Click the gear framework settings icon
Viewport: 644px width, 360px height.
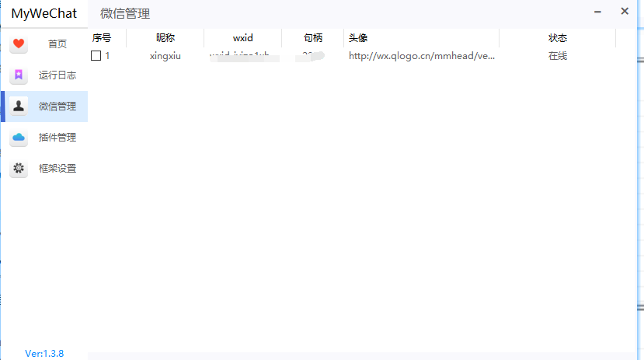click(19, 168)
